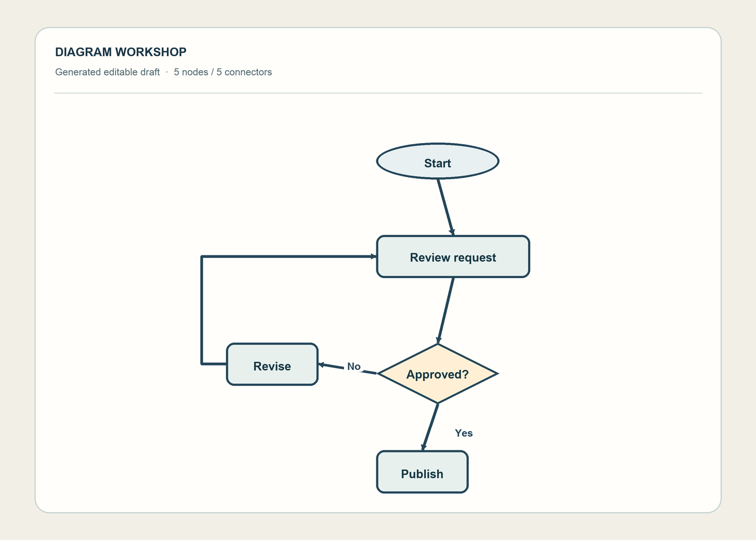Select the Revise node

point(272,364)
